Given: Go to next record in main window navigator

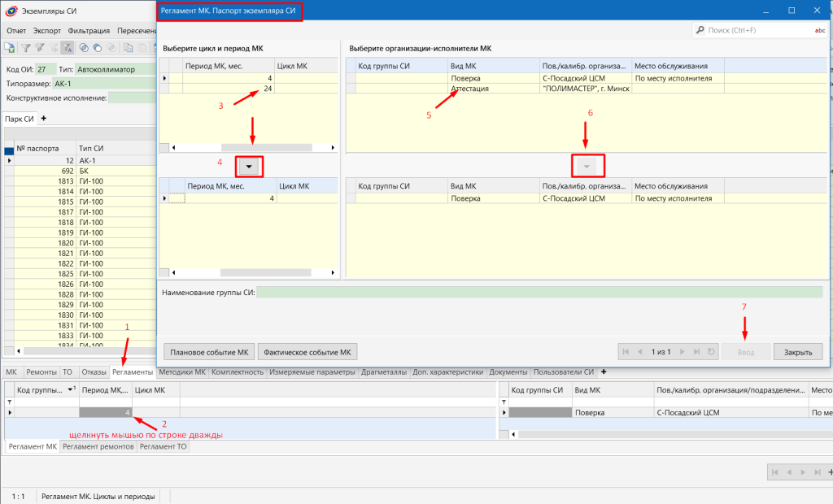Looking at the screenshot, I should click(x=803, y=472).
